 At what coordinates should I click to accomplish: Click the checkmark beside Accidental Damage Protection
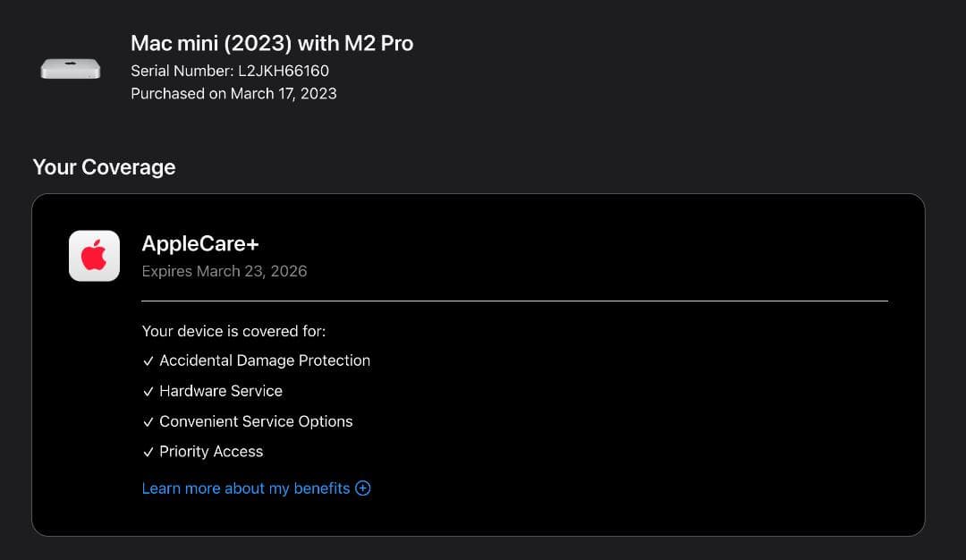point(148,361)
